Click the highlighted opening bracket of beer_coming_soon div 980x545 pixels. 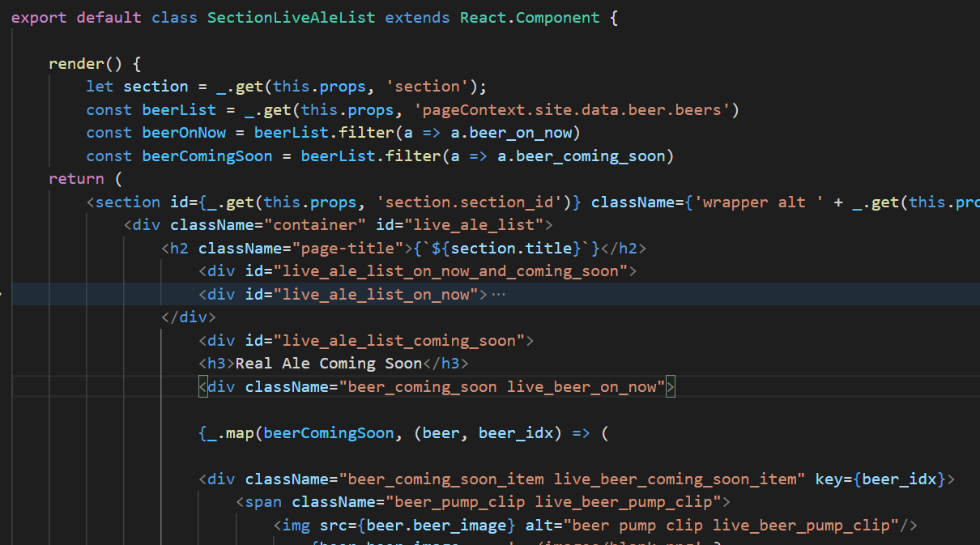(201, 386)
